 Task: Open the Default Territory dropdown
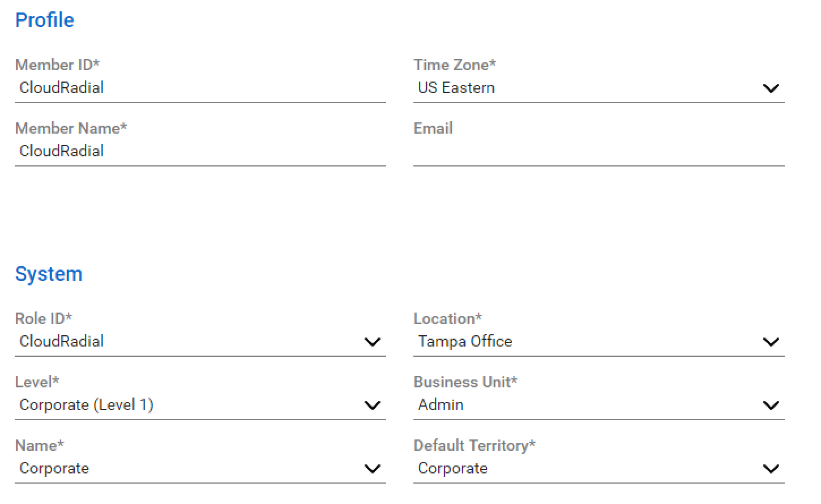point(771,468)
